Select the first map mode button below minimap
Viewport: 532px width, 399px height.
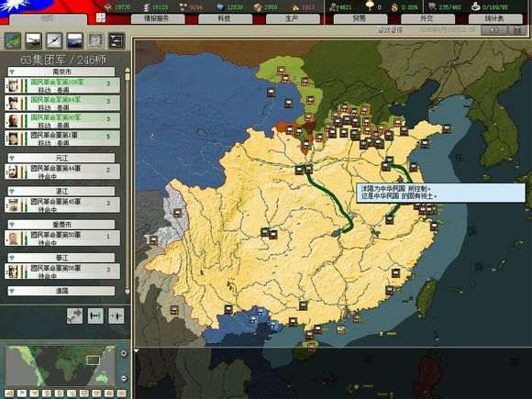(x=9, y=393)
